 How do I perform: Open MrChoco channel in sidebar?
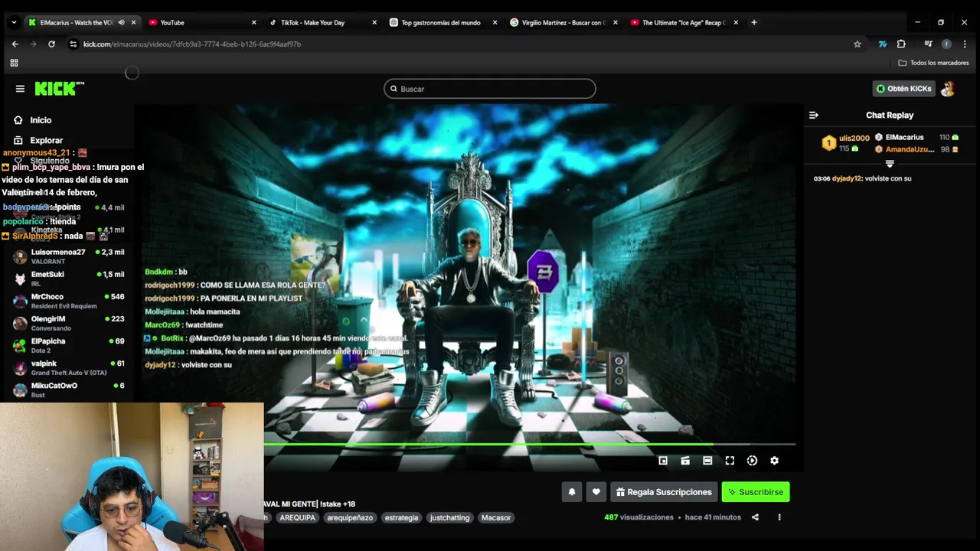[69, 301]
